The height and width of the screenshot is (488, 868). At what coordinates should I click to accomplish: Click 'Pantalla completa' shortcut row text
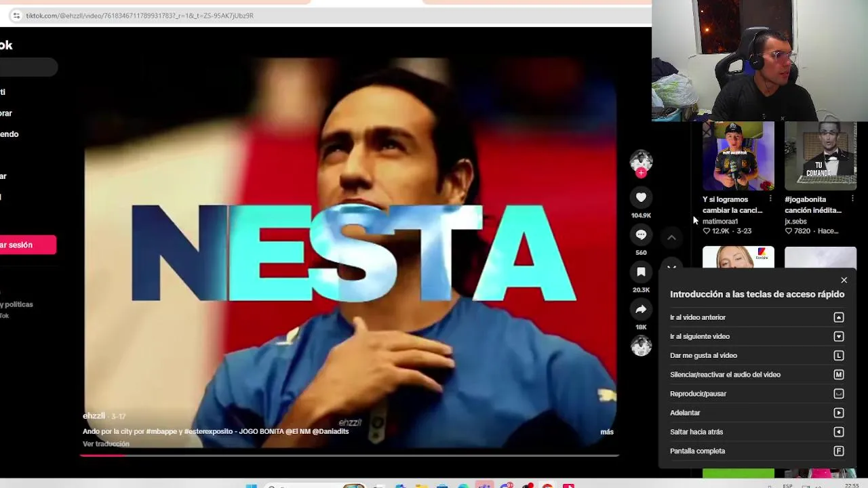pyautogui.click(x=697, y=451)
